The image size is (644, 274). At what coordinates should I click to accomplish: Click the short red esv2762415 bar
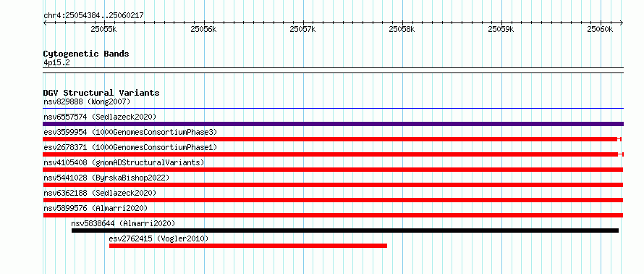tap(248, 246)
